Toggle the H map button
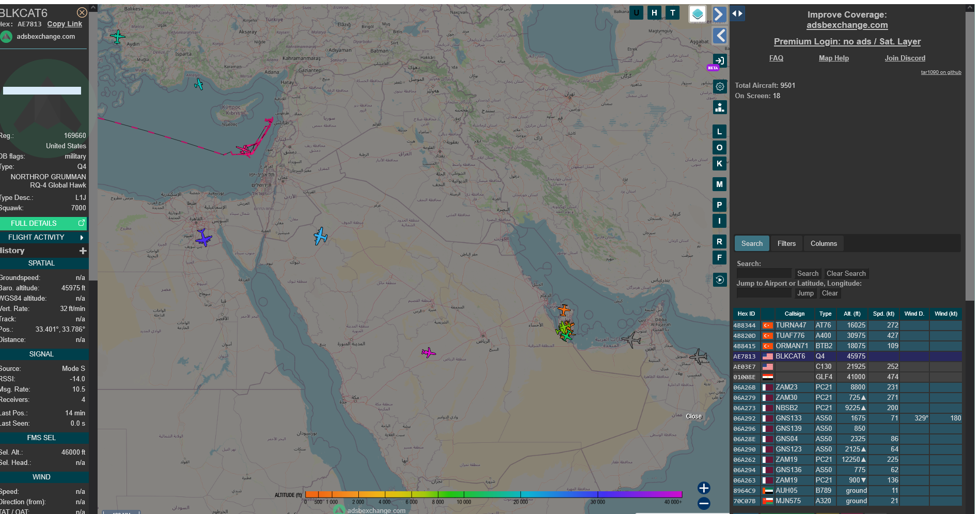This screenshot has width=980, height=514. pyautogui.click(x=654, y=13)
